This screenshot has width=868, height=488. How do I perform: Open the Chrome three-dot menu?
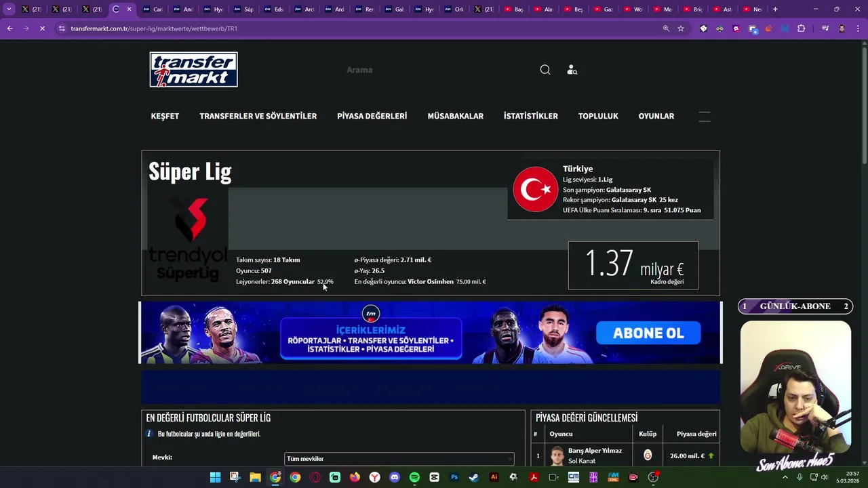coord(858,28)
